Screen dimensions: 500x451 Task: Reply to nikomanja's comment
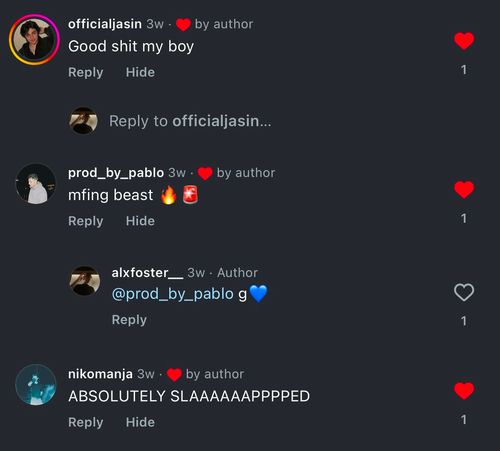click(x=86, y=422)
